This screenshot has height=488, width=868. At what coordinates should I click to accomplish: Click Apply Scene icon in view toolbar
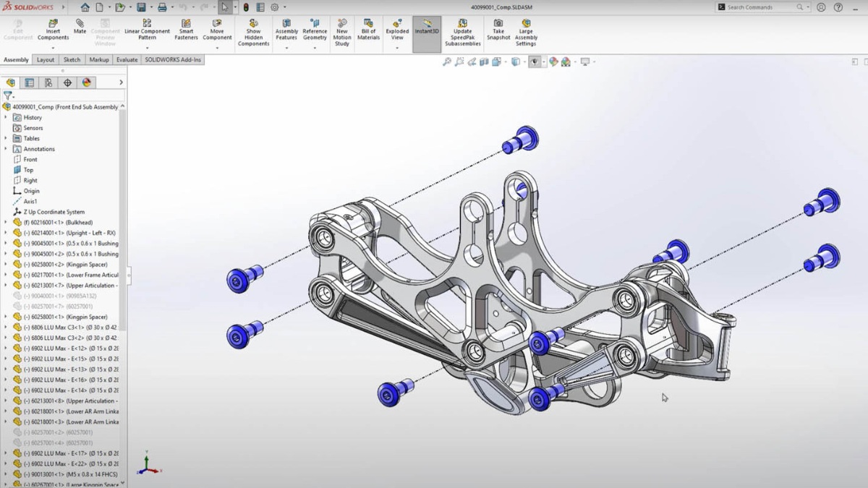[566, 62]
